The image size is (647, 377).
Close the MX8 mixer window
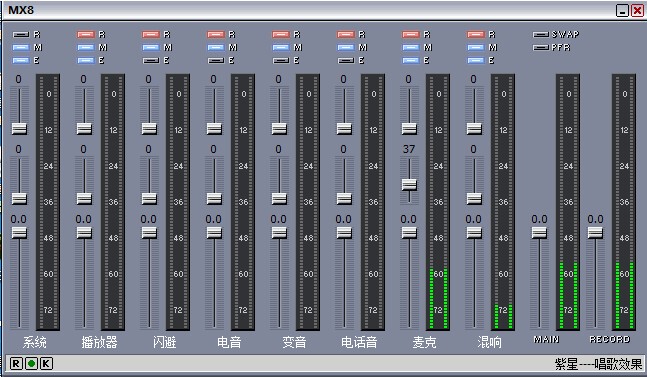(638, 10)
